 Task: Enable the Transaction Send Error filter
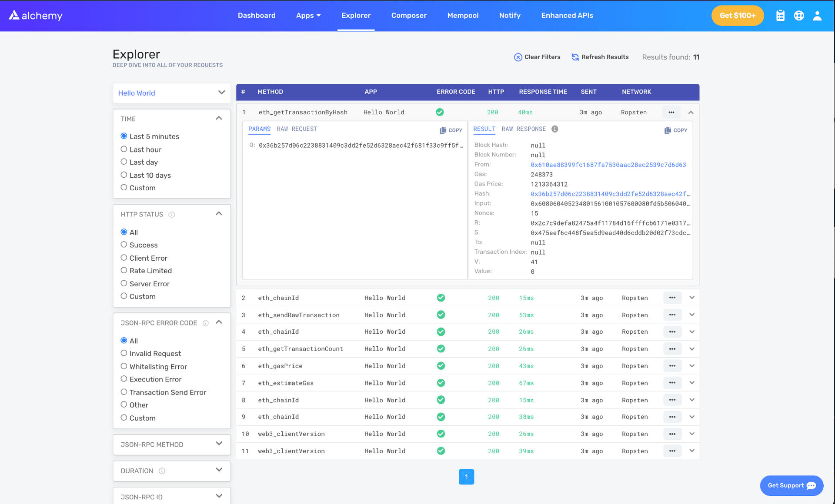click(123, 392)
